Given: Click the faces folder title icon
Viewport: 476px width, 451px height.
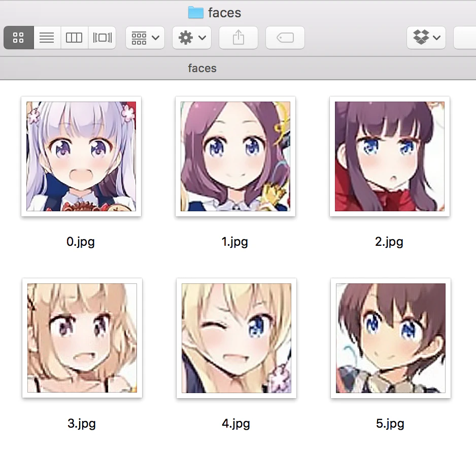Looking at the screenshot, I should (195, 13).
